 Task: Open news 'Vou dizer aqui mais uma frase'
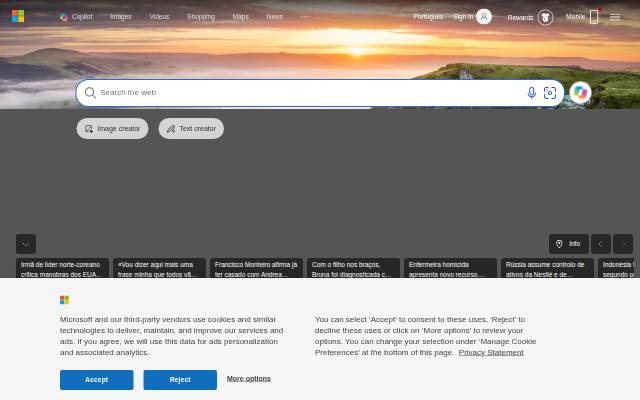click(160, 268)
